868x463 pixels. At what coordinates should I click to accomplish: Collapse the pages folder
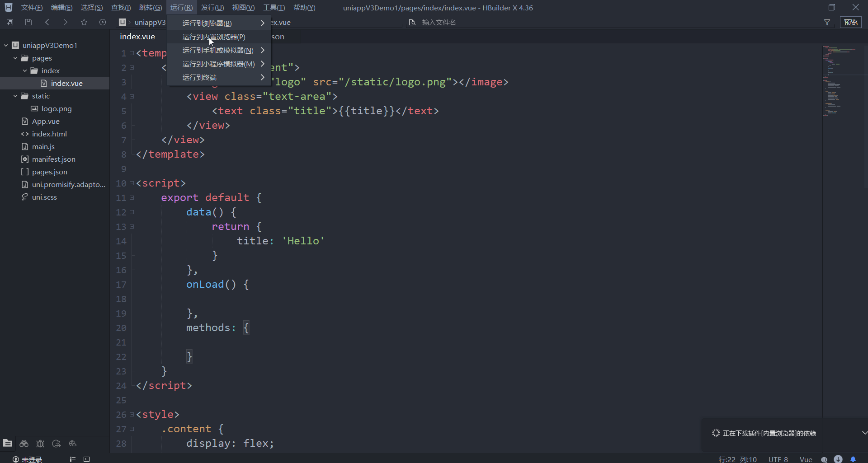tap(15, 58)
